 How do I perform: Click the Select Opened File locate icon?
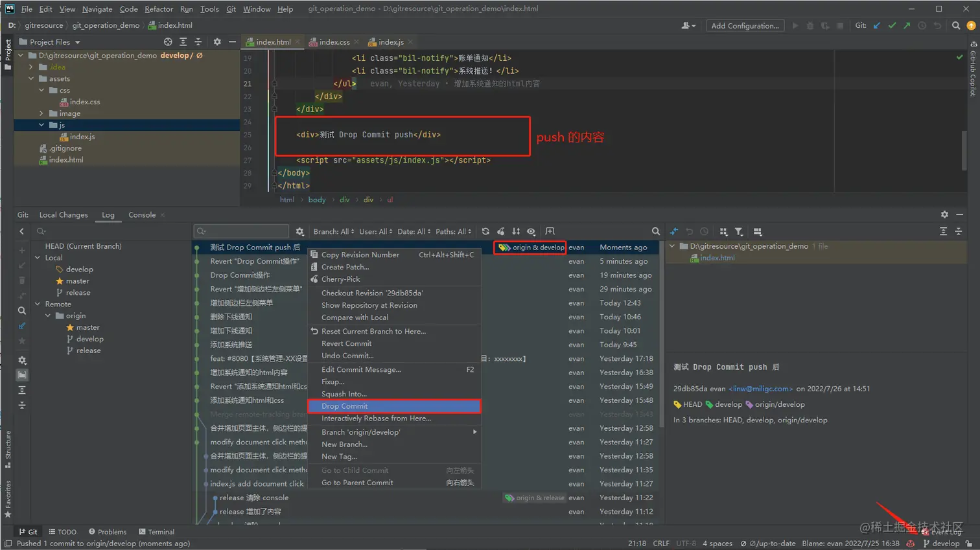168,42
